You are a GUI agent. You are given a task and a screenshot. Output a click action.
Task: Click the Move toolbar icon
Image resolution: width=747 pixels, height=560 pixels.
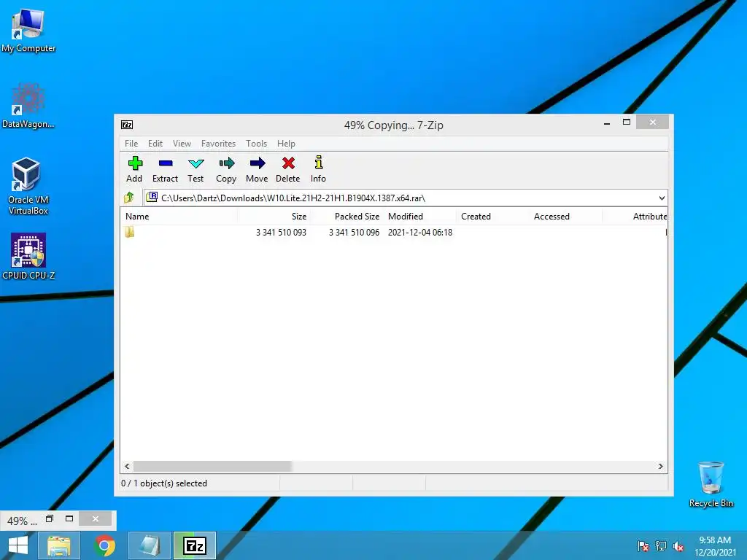click(x=258, y=163)
